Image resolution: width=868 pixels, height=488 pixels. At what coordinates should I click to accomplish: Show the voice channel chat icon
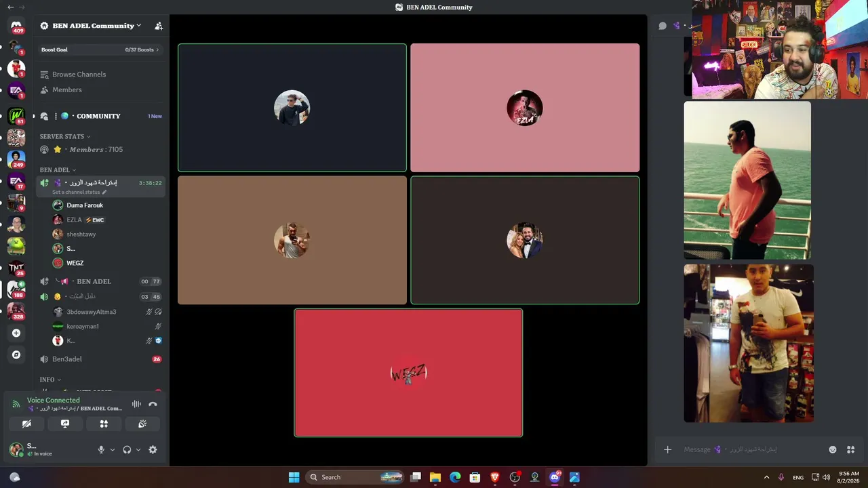[663, 26]
